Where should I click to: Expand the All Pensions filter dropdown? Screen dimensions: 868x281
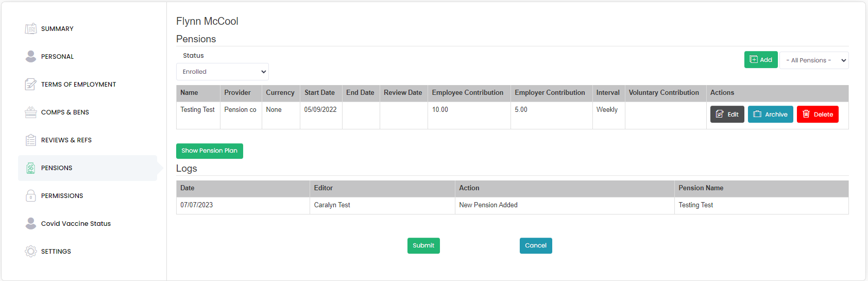(x=814, y=60)
